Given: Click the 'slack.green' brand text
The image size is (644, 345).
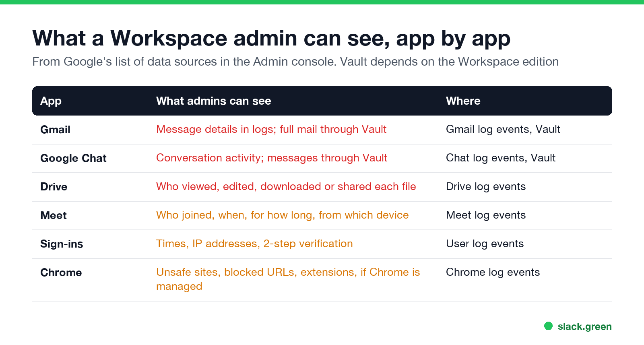Looking at the screenshot, I should (584, 326).
